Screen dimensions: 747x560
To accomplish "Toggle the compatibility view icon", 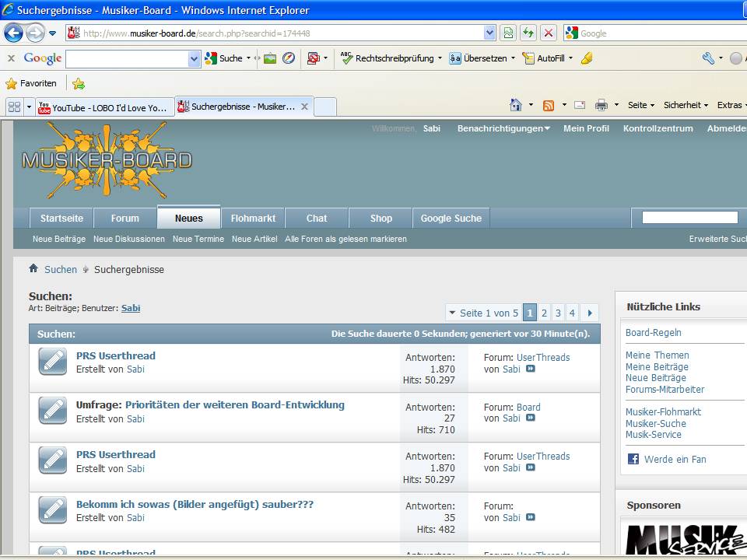I will 508,33.
